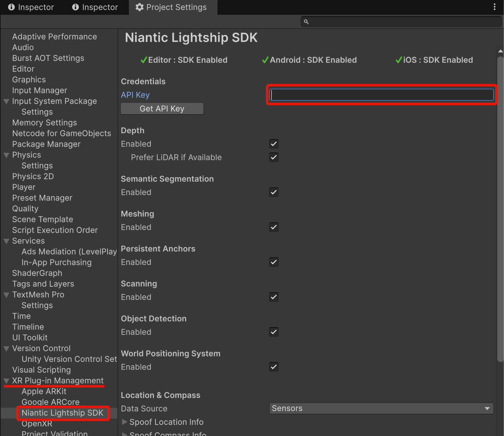504x436 pixels.
Task: Toggle Semantic Segmentation Enabled checkbox
Action: [x=274, y=192]
